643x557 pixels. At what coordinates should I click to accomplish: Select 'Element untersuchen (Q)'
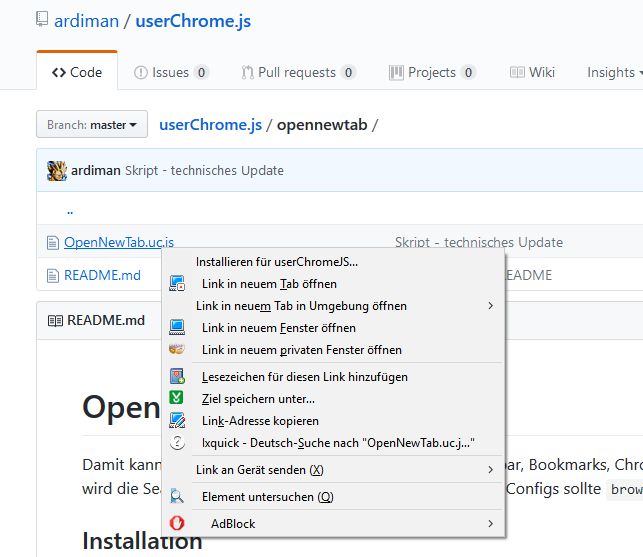333,497
